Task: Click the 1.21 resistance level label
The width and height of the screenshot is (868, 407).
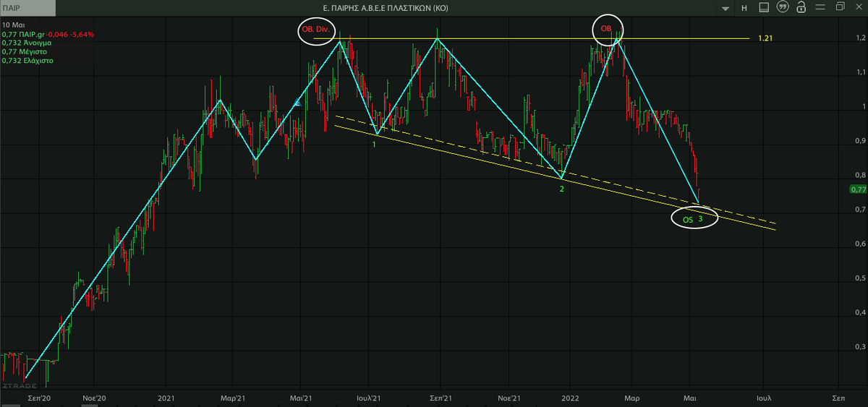Action: coord(766,38)
